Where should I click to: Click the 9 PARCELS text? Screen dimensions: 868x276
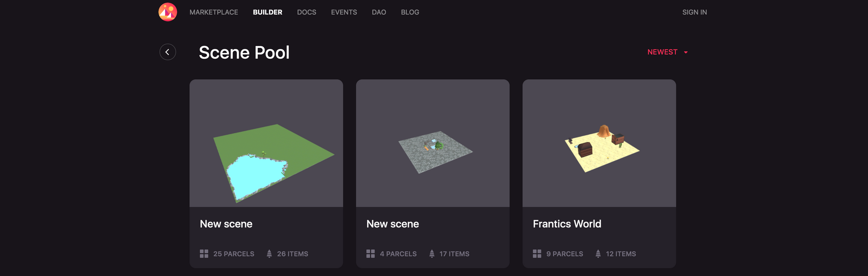click(x=565, y=254)
